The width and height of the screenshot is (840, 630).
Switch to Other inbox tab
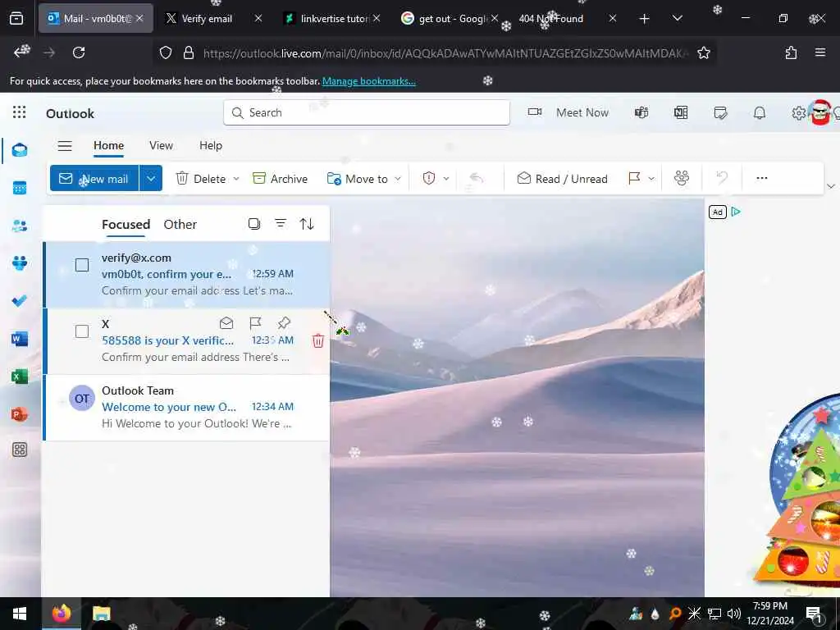[180, 225]
